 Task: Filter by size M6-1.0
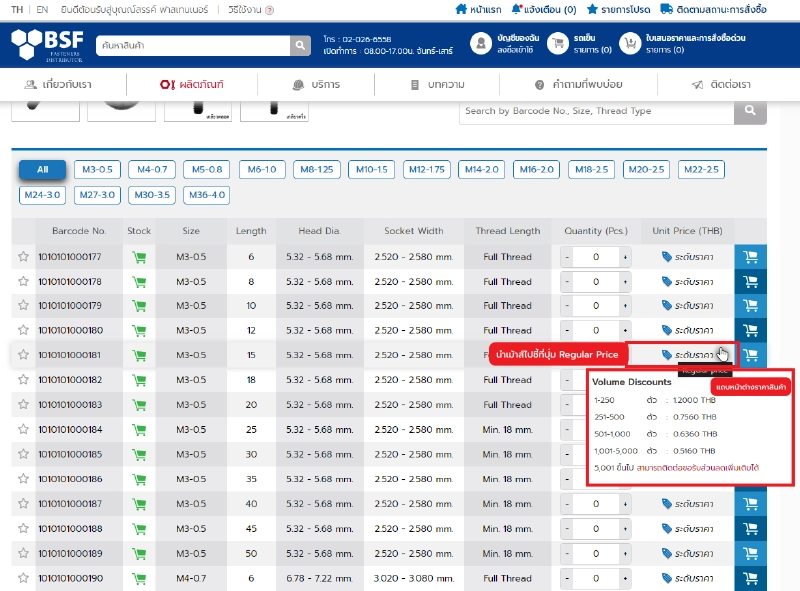pos(263,169)
